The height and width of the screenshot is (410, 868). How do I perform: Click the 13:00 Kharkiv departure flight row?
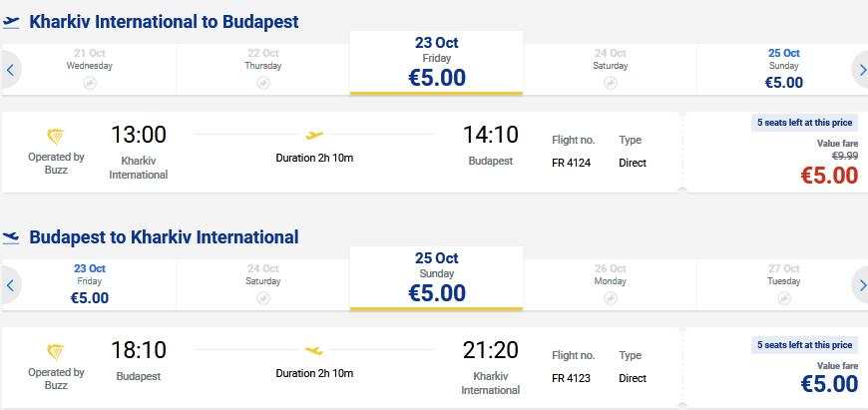(x=339, y=152)
